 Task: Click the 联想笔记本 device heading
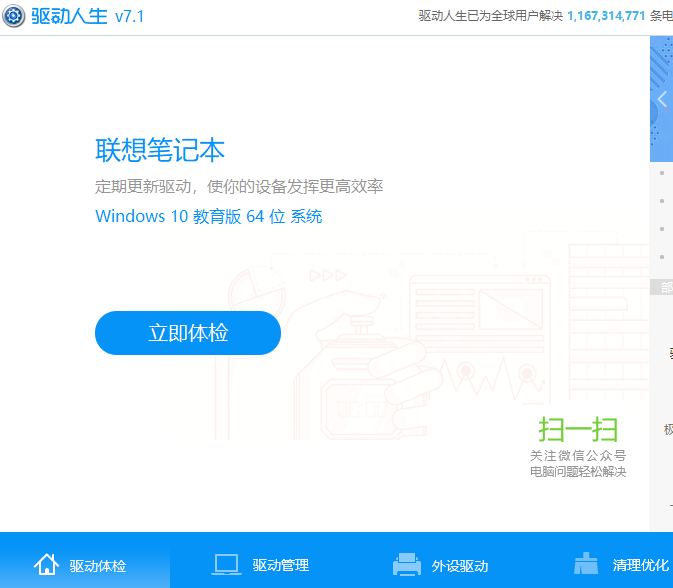160,151
